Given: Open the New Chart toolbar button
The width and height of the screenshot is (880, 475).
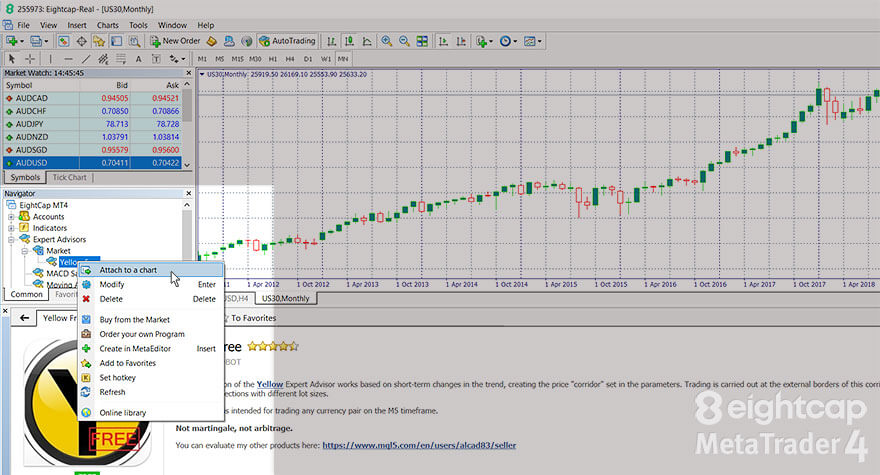Looking at the screenshot, I should click(11, 41).
